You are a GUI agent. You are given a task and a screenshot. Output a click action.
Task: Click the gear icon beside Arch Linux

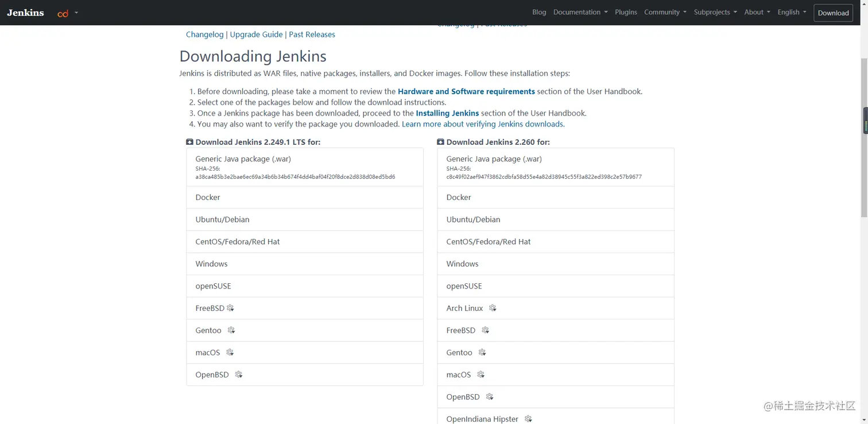click(x=493, y=308)
